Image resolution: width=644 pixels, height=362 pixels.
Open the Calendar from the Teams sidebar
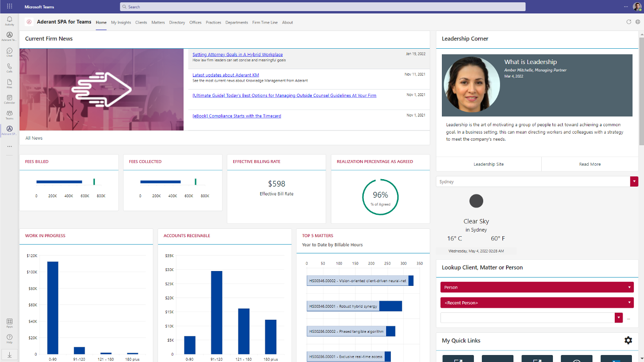pos(9,99)
